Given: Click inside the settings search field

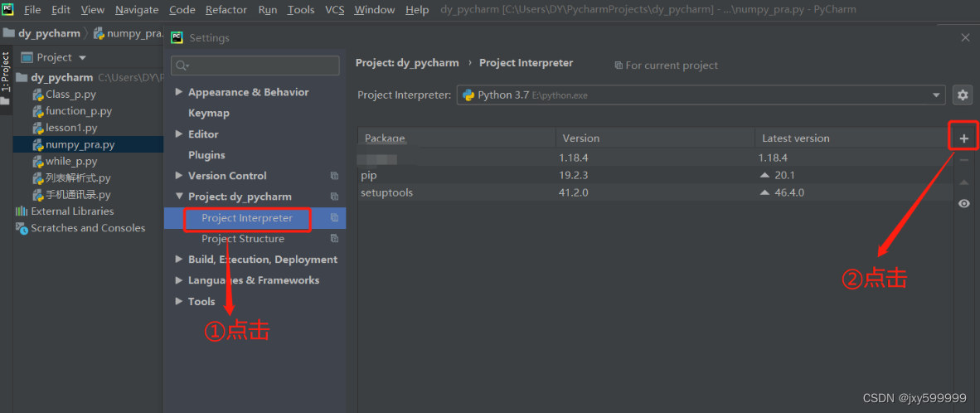Looking at the screenshot, I should pos(255,66).
